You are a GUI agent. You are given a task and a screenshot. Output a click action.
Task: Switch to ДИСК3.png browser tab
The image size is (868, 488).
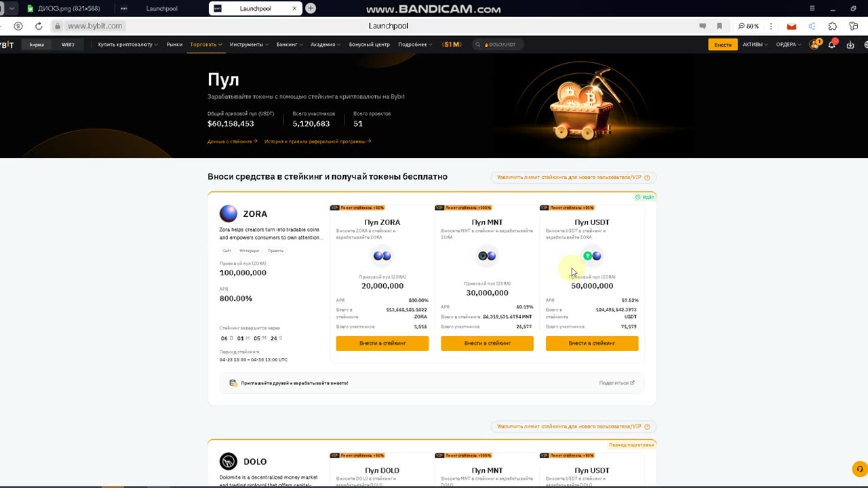68,8
